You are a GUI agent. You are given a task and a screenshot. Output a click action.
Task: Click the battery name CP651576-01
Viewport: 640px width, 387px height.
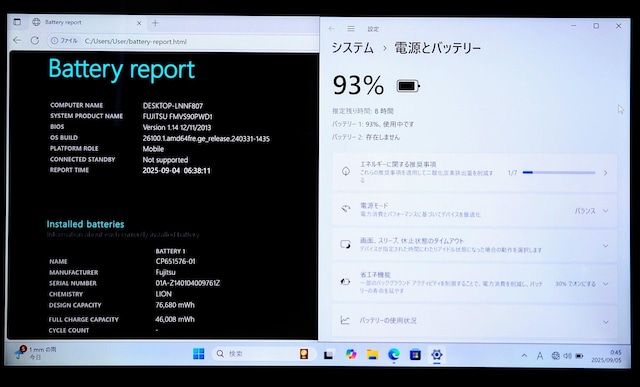176,261
